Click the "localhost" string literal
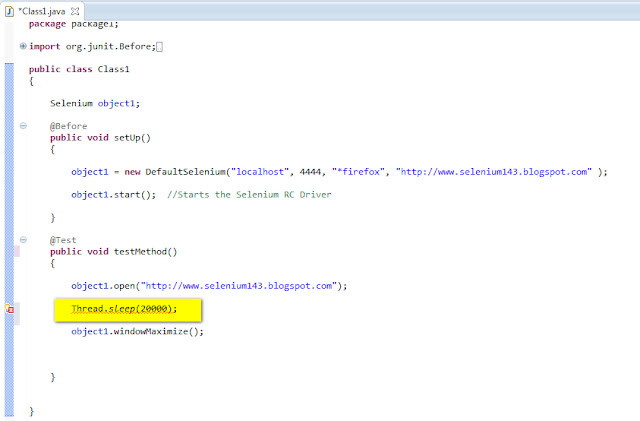640x421 pixels. pyautogui.click(x=260, y=172)
